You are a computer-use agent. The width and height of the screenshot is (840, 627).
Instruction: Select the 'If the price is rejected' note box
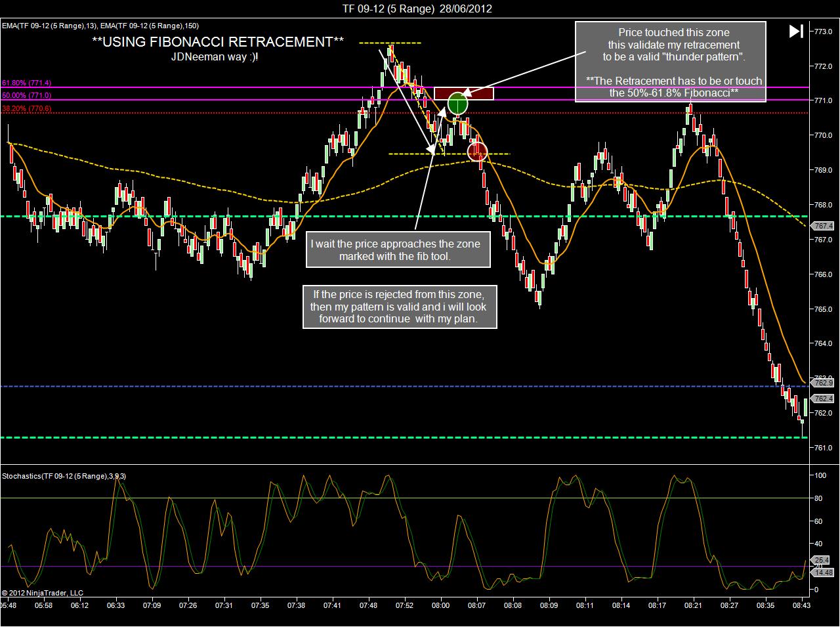(400, 307)
